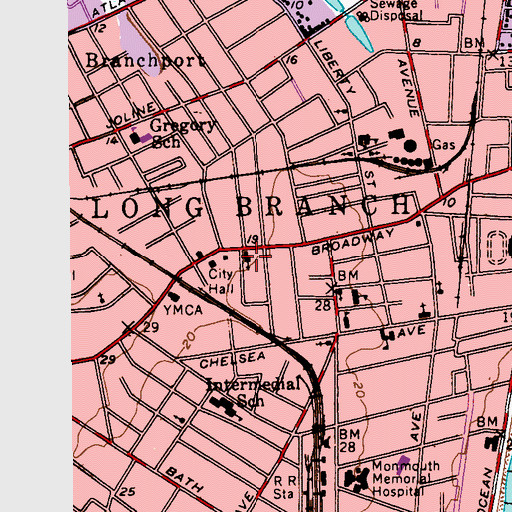This screenshot has width=512, height=512.
Task: Click 'Monmouth Memorial Hospital' label
Action: coord(406,478)
